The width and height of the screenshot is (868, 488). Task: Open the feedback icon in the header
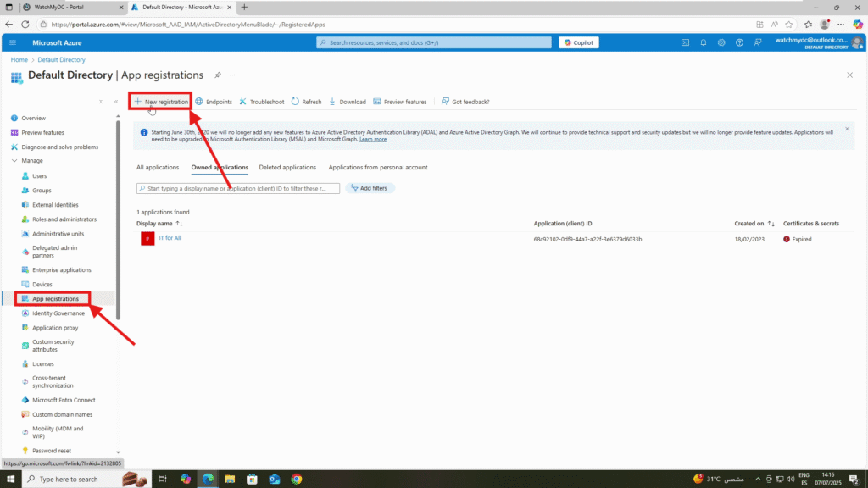point(758,42)
